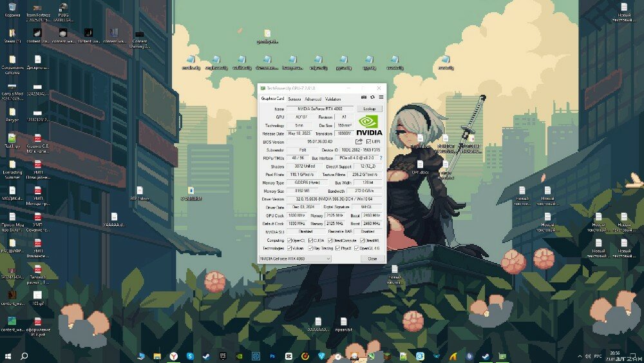Select the Steam folder desktop icon
This screenshot has height=363, width=644.
click(12, 36)
